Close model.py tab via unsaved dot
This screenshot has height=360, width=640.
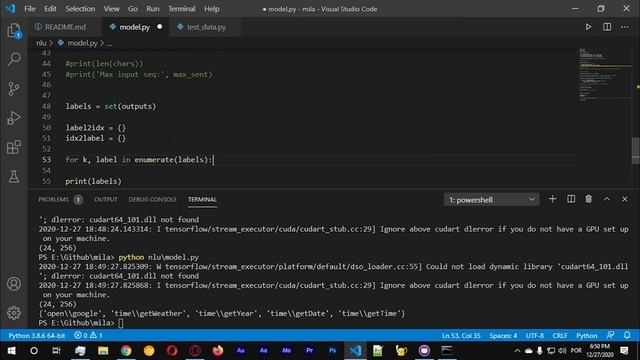[x=160, y=27]
